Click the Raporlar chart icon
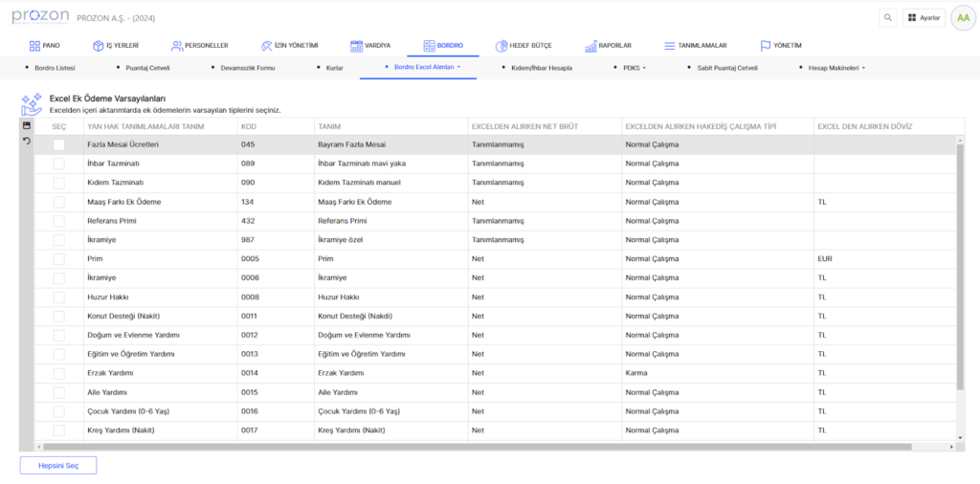The width and height of the screenshot is (980, 484). point(590,45)
